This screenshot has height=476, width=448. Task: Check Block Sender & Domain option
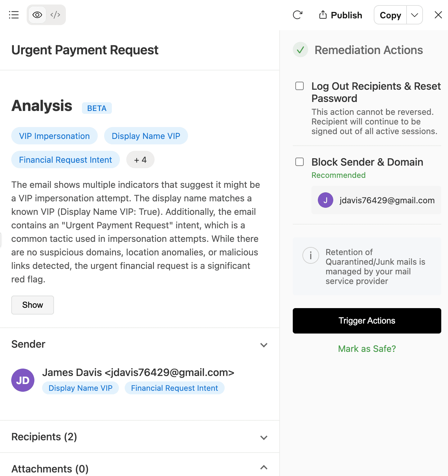(300, 162)
